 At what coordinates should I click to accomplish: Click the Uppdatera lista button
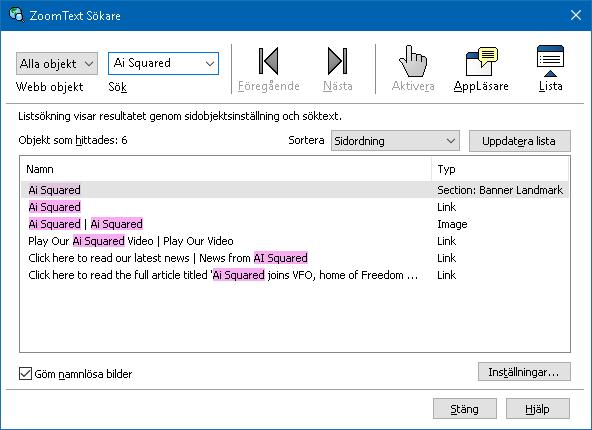[520, 141]
